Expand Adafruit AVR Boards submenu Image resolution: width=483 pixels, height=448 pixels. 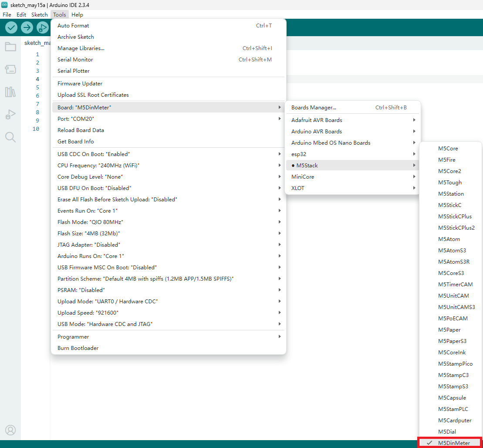(x=353, y=120)
